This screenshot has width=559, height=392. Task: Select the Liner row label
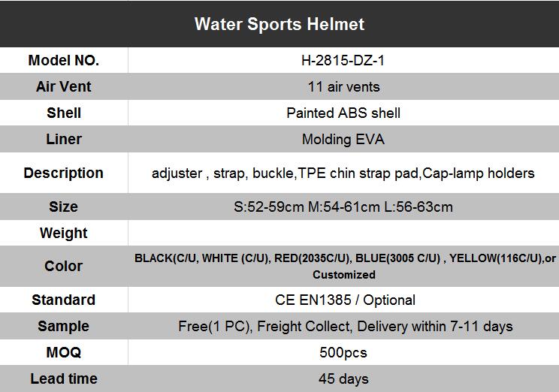(x=64, y=139)
